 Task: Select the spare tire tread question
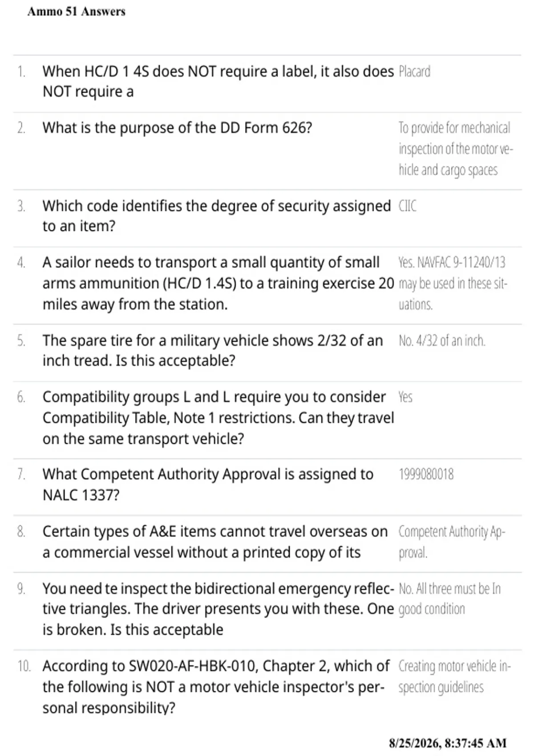coord(213,350)
